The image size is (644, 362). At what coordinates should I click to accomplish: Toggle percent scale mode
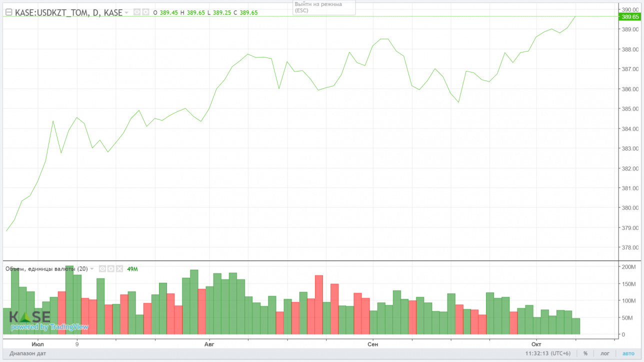coord(585,353)
